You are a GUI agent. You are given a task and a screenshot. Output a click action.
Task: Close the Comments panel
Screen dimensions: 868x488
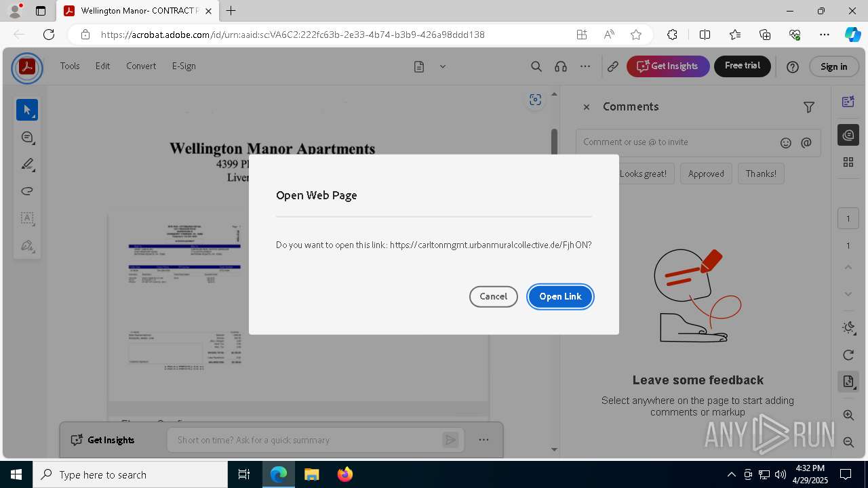[x=587, y=107]
